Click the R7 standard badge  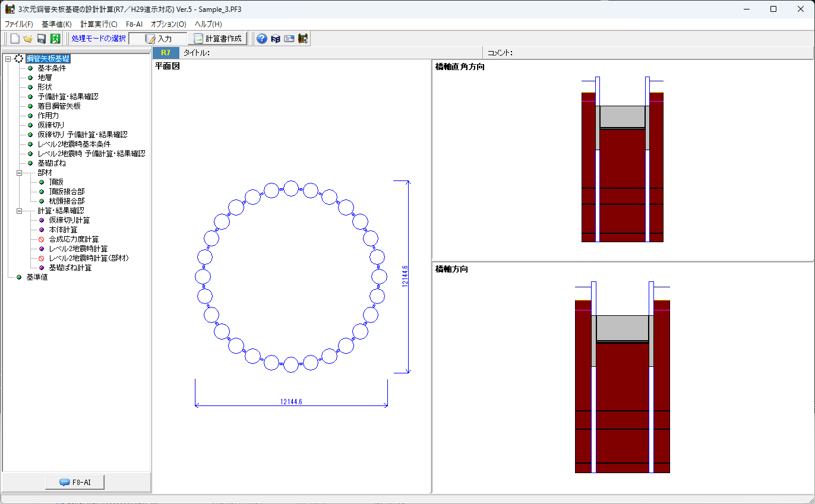click(x=166, y=53)
